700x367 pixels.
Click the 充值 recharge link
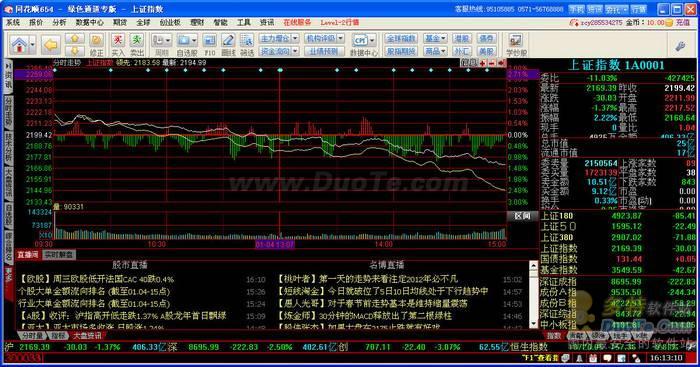683,22
